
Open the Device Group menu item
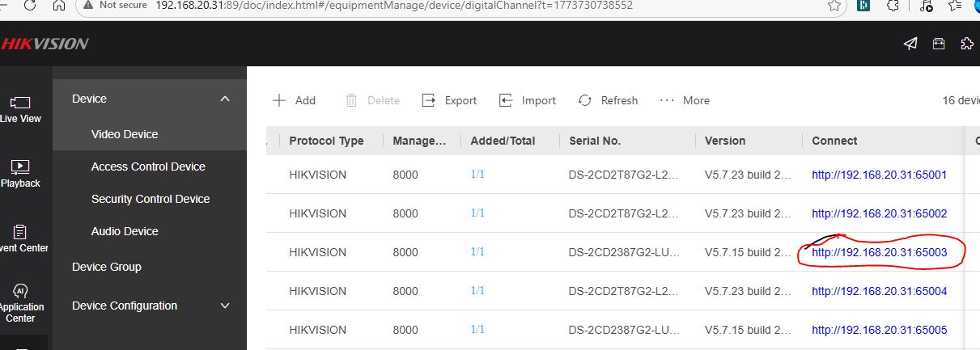(107, 267)
